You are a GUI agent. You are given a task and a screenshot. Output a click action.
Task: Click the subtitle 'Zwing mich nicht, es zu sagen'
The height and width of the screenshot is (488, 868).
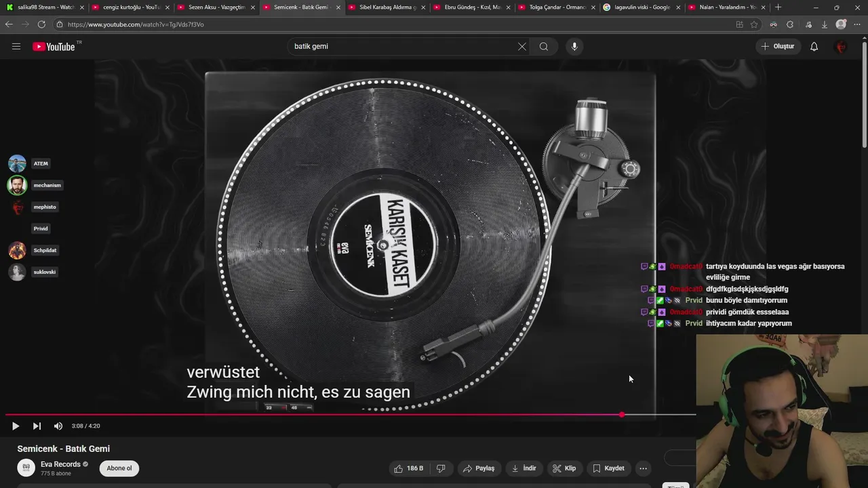pyautogui.click(x=298, y=392)
